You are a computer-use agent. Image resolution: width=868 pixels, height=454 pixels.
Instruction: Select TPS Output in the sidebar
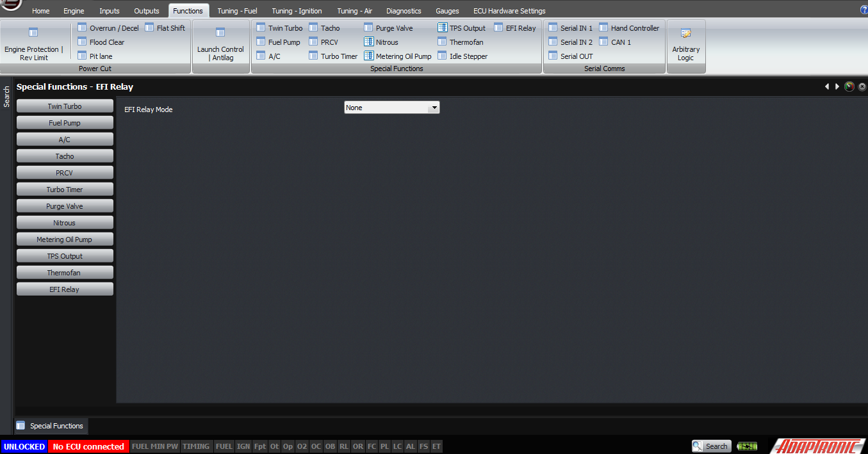point(65,256)
